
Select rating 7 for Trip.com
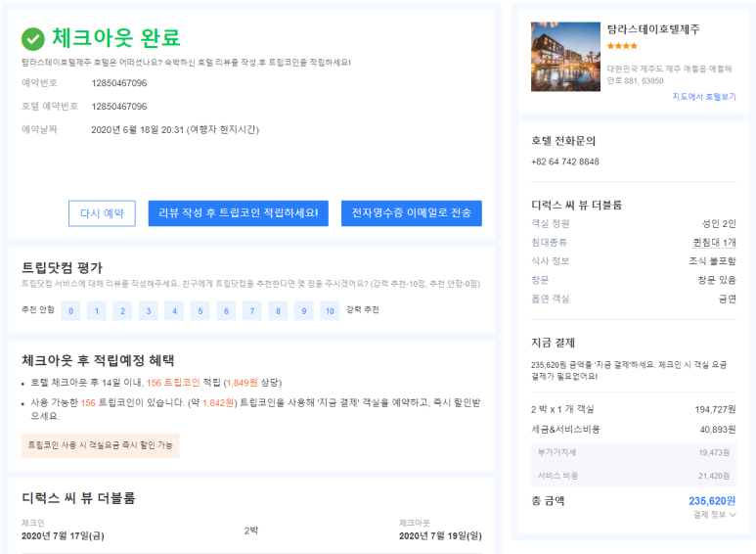click(x=252, y=311)
